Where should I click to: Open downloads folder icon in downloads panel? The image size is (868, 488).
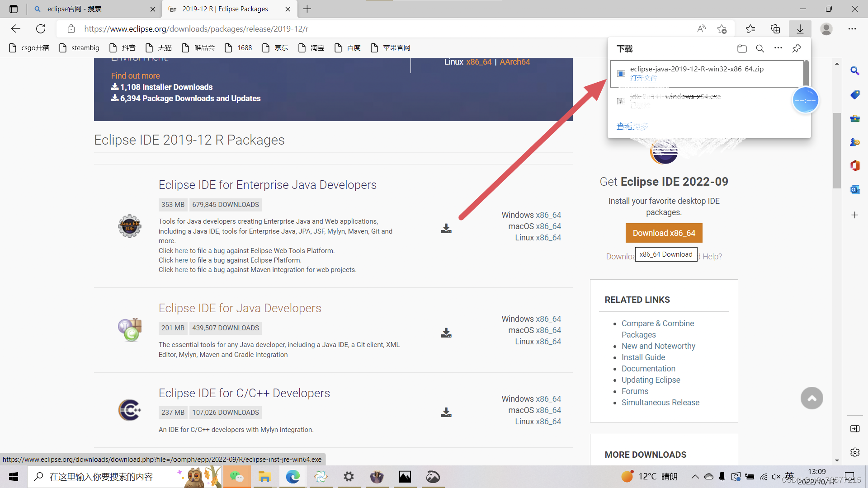[x=742, y=48]
